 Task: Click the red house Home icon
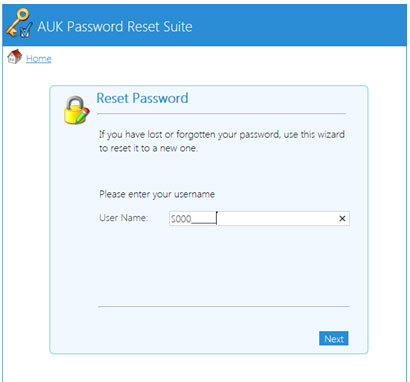[14, 57]
